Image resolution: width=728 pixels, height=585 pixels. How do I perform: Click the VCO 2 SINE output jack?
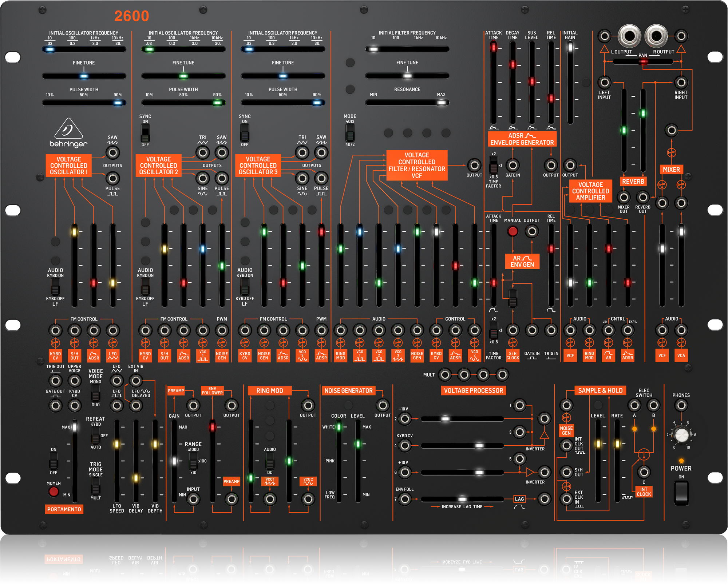click(x=202, y=178)
